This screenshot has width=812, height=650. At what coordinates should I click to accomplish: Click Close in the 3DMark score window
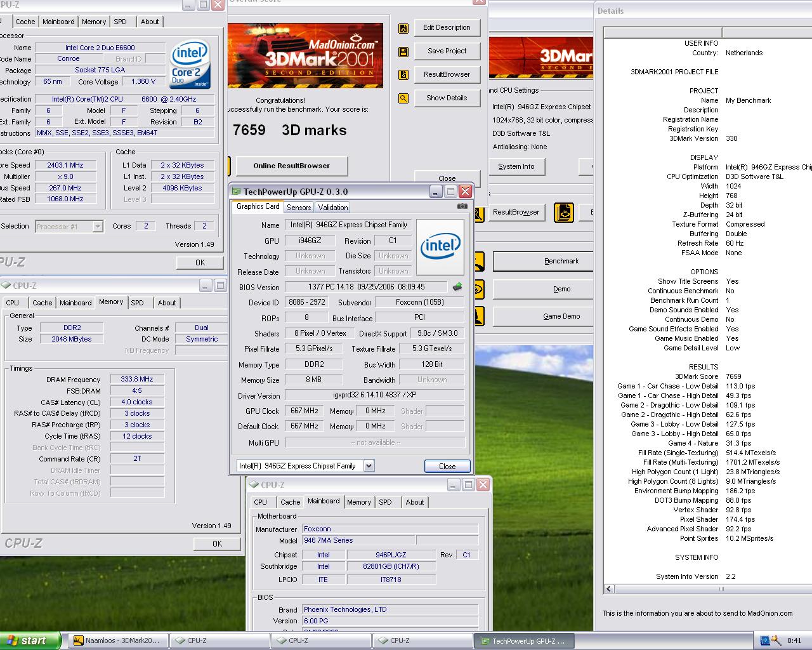[447, 178]
